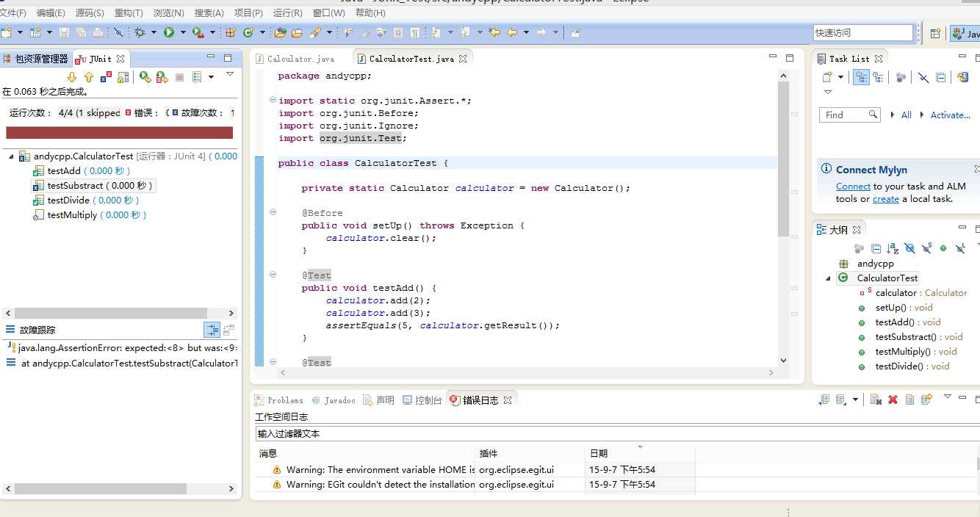Close the CalculatorTest.java tab
The width and height of the screenshot is (980, 517).
click(x=463, y=59)
